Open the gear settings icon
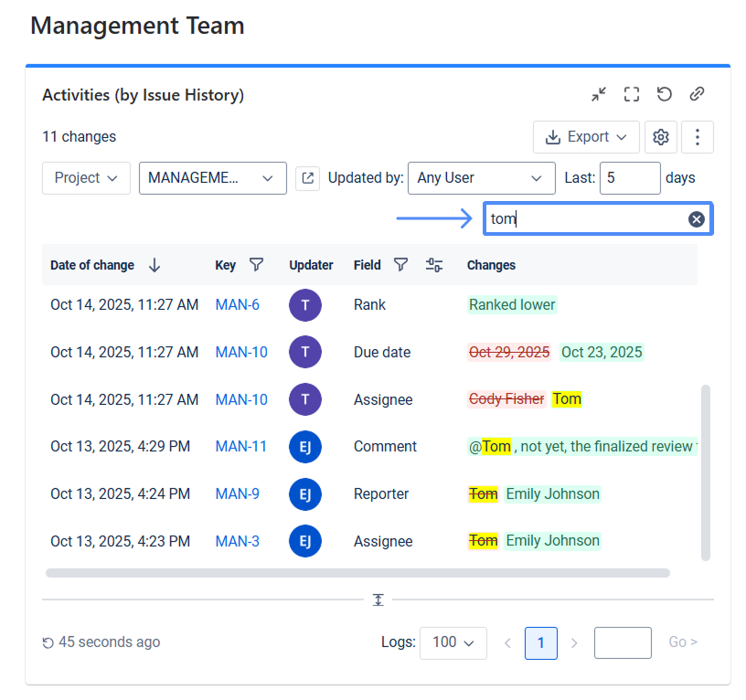The image size is (746, 700). [x=661, y=137]
